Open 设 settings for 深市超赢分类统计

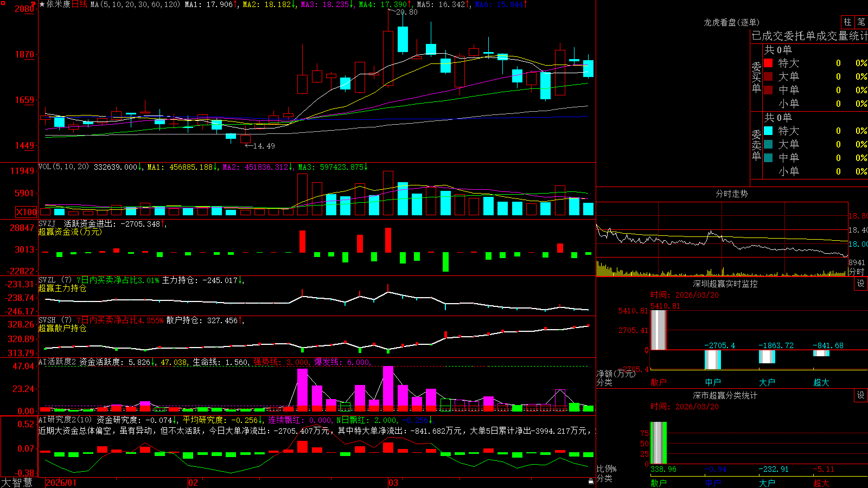pos(861,395)
